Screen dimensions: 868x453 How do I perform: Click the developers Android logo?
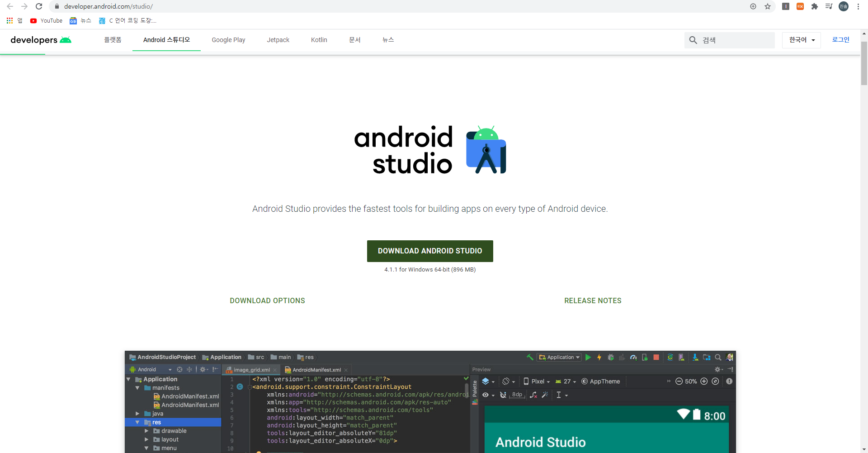pyautogui.click(x=41, y=40)
